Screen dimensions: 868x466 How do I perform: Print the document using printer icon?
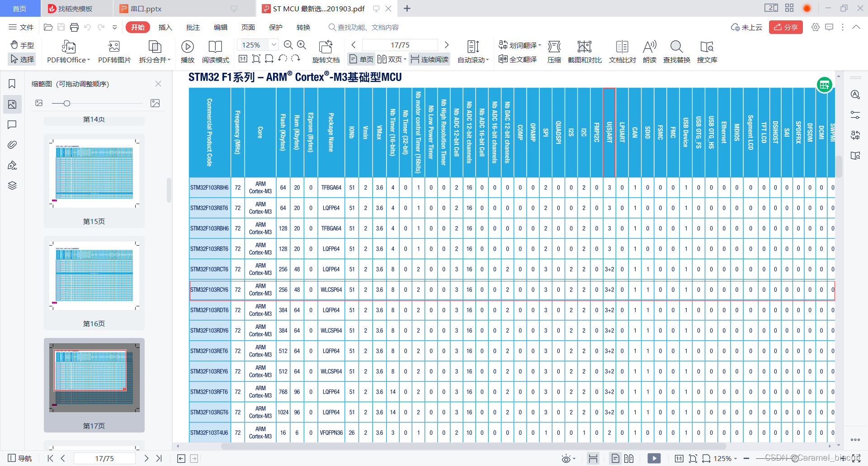[x=74, y=27]
